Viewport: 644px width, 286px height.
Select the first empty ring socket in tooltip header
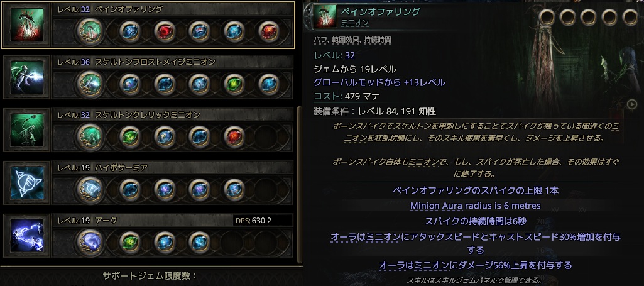point(547,17)
